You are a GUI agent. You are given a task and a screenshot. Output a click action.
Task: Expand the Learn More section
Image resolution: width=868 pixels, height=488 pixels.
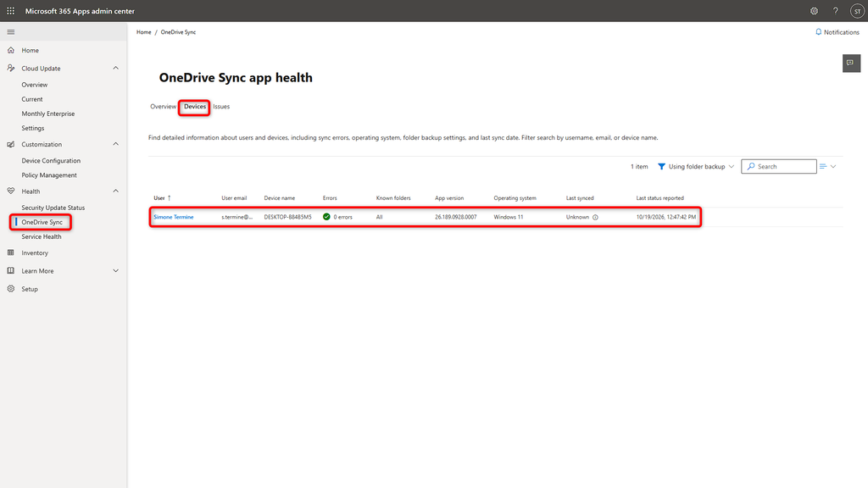(x=115, y=270)
